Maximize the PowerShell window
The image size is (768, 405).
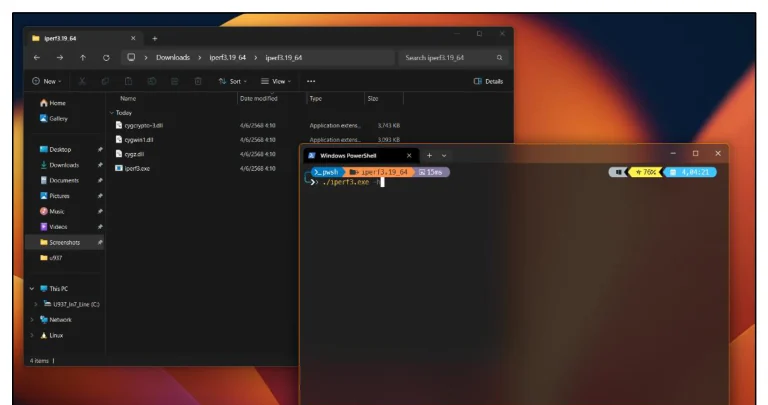(x=696, y=153)
